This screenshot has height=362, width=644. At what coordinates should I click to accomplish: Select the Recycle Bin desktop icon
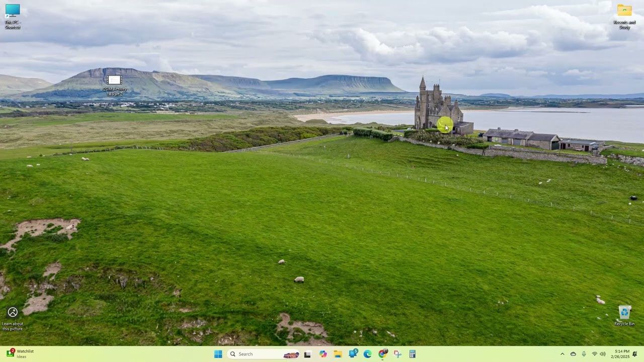coord(624,316)
